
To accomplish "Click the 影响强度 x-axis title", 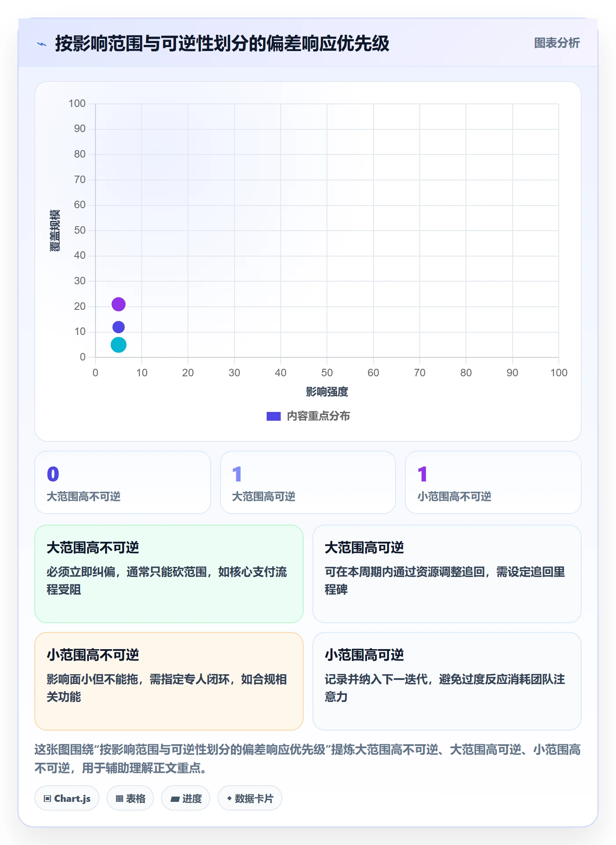I will (327, 392).
